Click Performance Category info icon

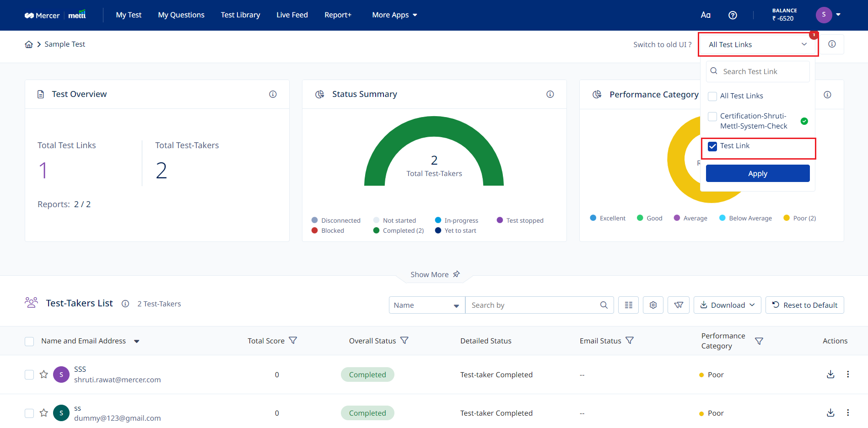[x=827, y=95]
